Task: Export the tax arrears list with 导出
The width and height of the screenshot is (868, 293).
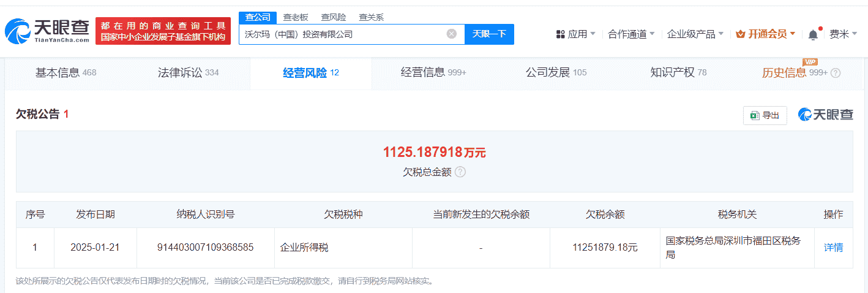Action: click(x=765, y=115)
